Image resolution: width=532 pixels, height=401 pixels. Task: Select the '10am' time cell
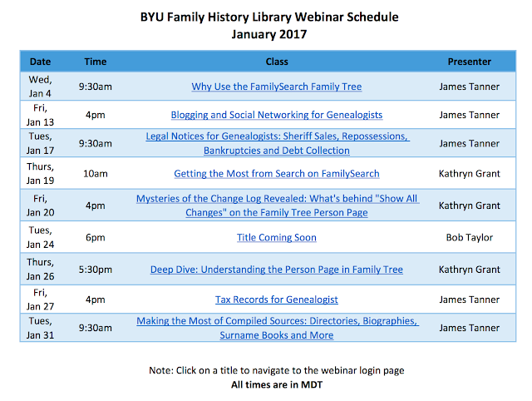click(x=95, y=174)
